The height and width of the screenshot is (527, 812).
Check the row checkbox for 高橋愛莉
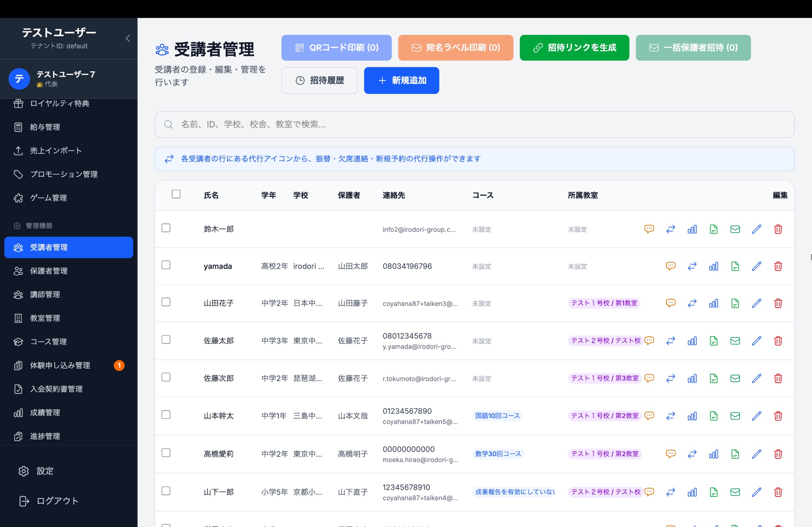166,453
